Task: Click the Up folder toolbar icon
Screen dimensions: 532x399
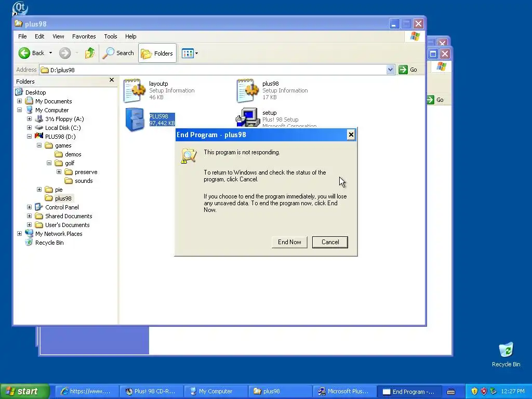Action: coord(90,53)
